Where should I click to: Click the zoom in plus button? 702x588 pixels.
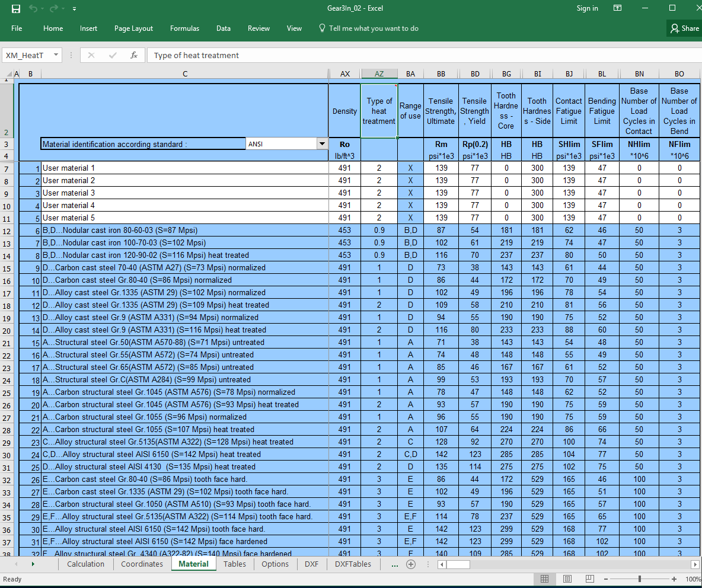point(674,579)
